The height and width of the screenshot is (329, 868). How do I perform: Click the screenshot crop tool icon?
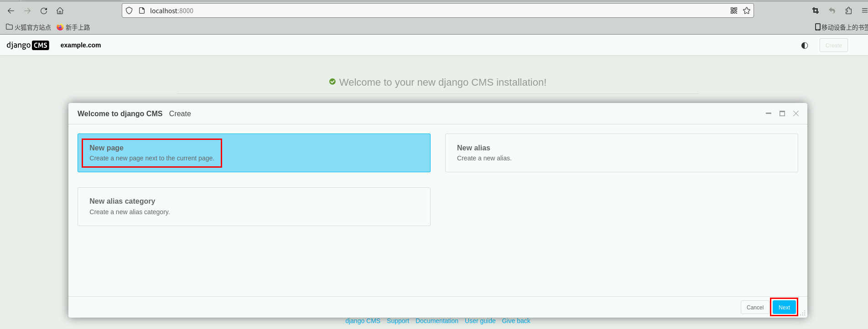click(x=816, y=10)
